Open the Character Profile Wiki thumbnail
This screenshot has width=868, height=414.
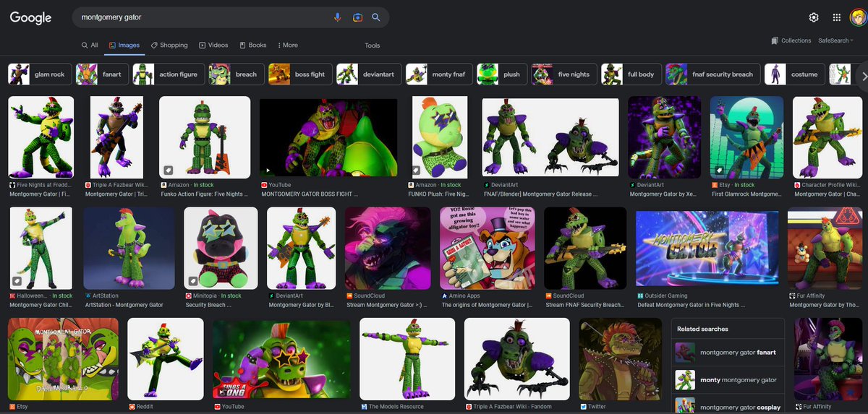(827, 137)
